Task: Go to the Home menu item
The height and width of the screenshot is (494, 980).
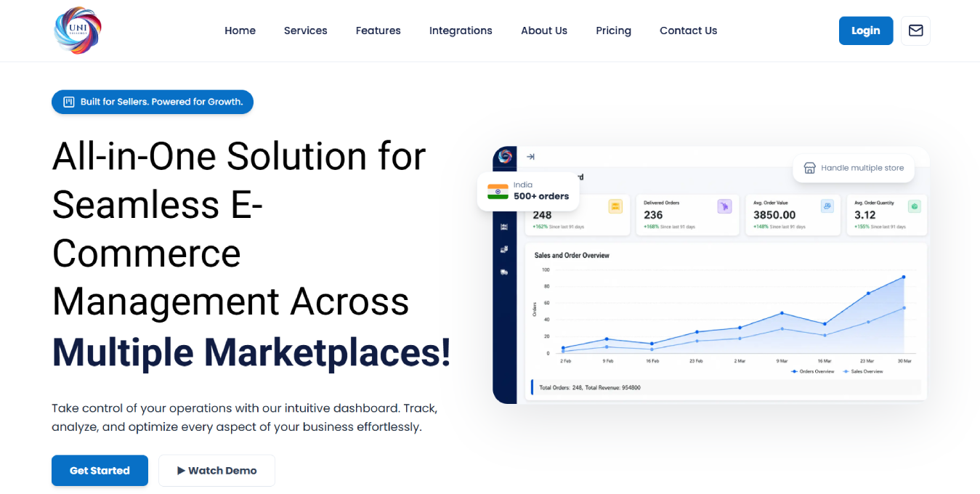Action: [x=240, y=31]
